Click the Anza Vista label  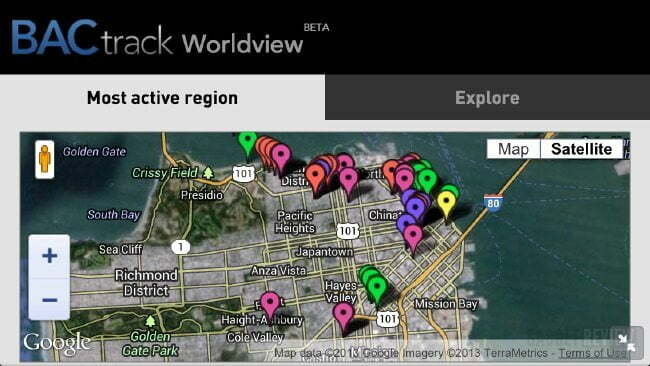click(x=279, y=271)
